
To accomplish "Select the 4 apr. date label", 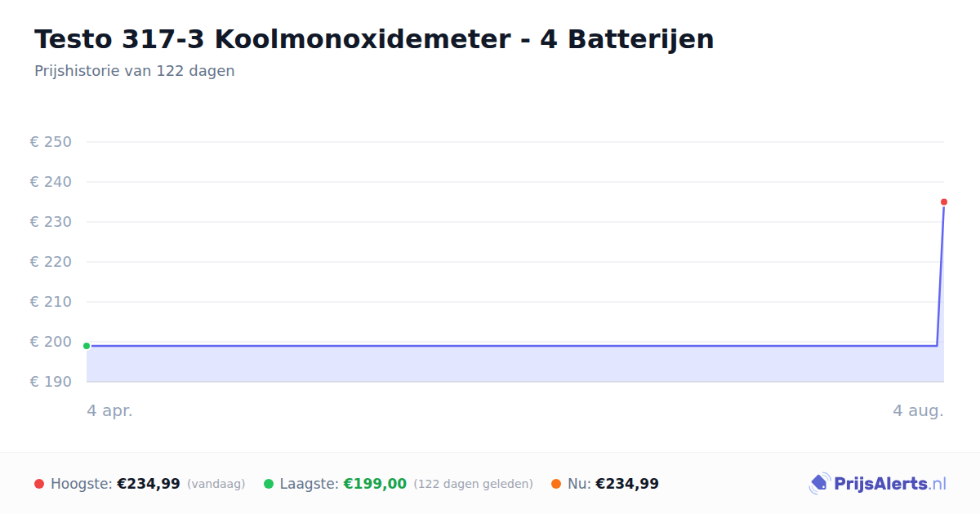I will pos(109,410).
